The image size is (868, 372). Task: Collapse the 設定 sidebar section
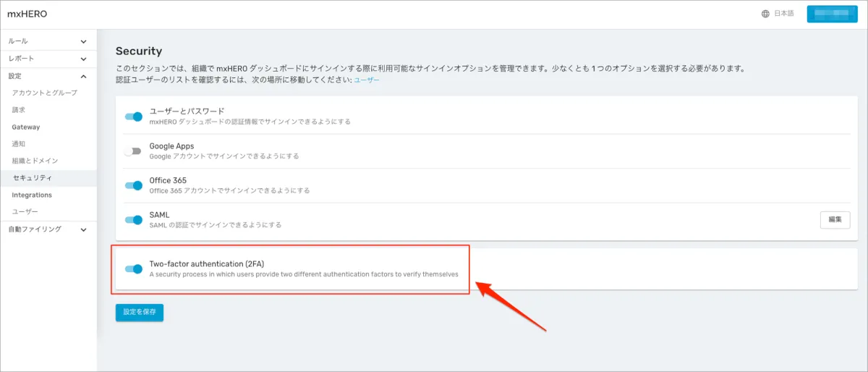tap(48, 76)
